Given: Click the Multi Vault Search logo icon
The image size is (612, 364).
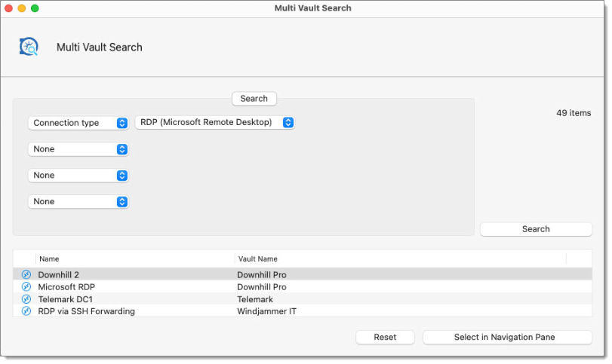Looking at the screenshot, I should (x=29, y=47).
